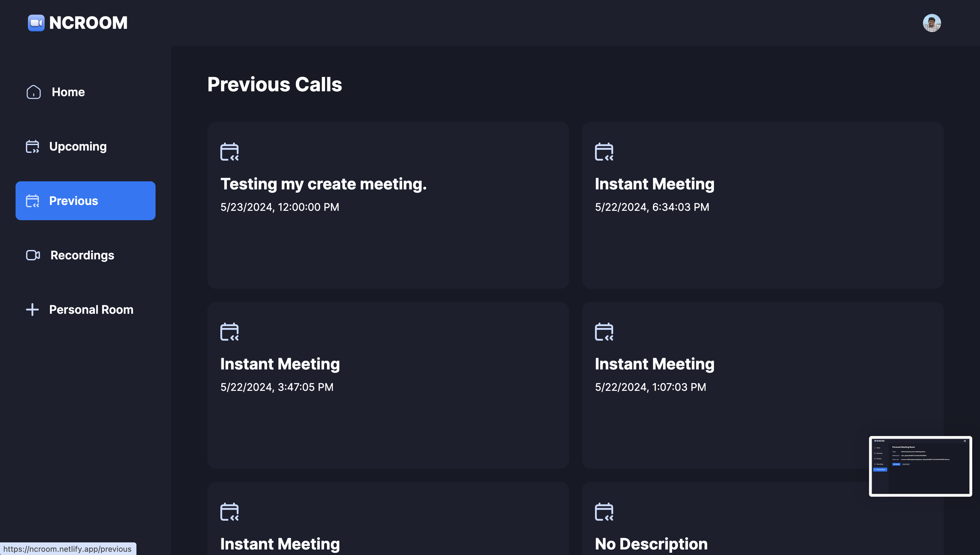Screen dimensions: 980x555
Task: Open the profile avatar in top right
Action: [x=932, y=22]
